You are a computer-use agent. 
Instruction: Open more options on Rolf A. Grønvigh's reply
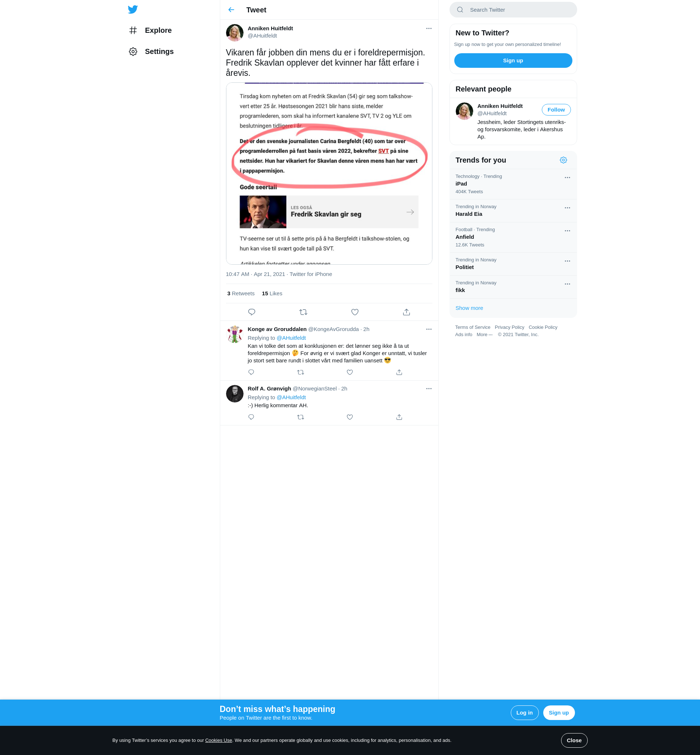(x=428, y=389)
